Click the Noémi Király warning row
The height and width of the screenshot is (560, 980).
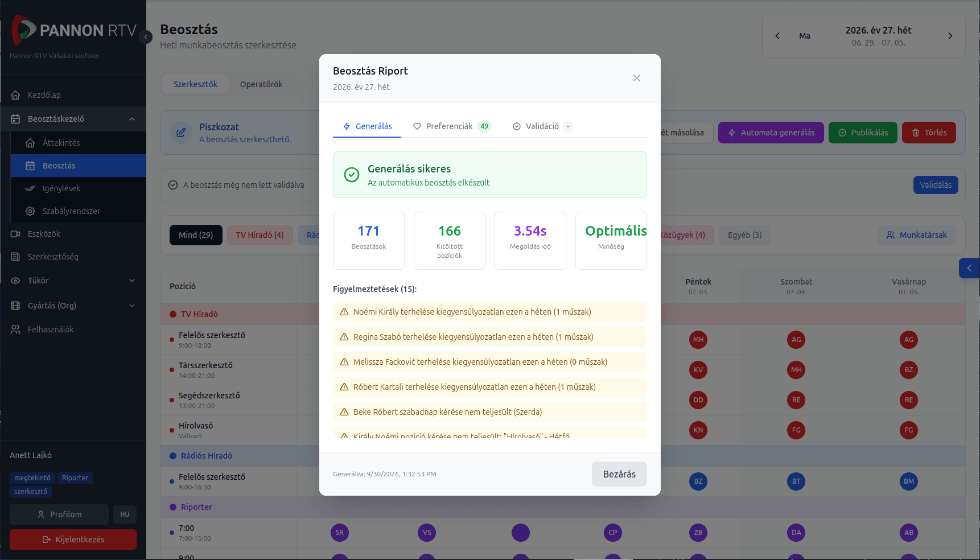click(490, 312)
